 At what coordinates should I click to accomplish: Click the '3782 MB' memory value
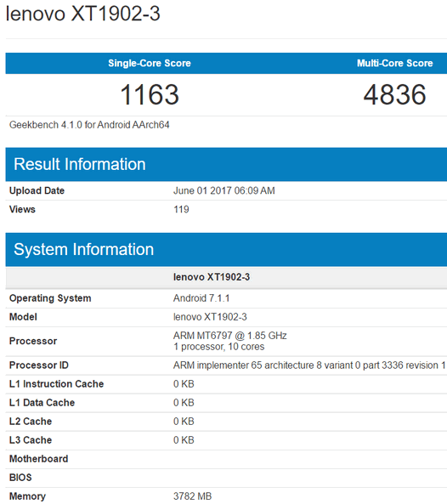pyautogui.click(x=193, y=496)
